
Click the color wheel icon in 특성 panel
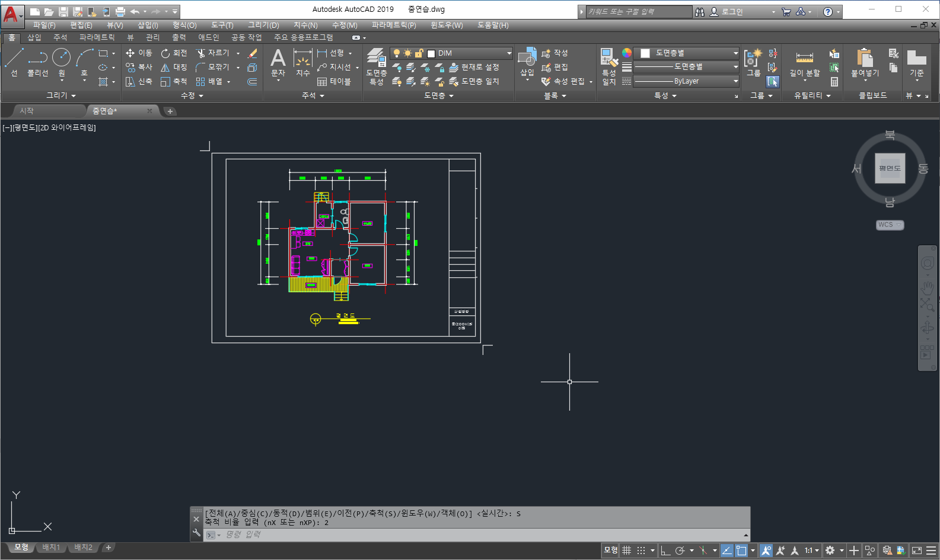[627, 53]
